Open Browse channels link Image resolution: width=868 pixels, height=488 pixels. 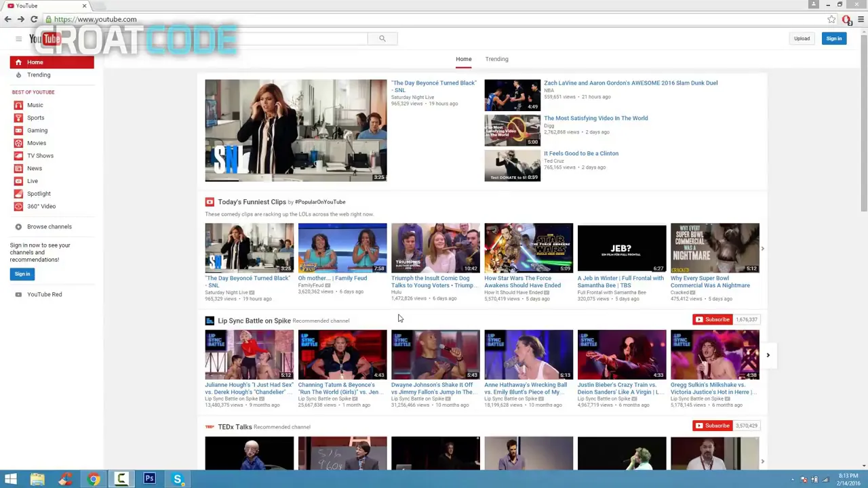tap(50, 227)
